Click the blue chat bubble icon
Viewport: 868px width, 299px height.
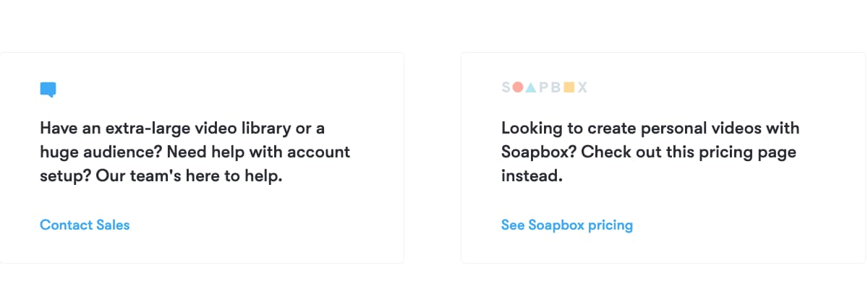pos(48,90)
